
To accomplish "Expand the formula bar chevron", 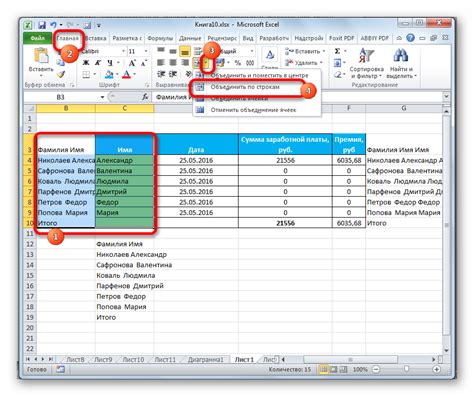I will tap(447, 97).
